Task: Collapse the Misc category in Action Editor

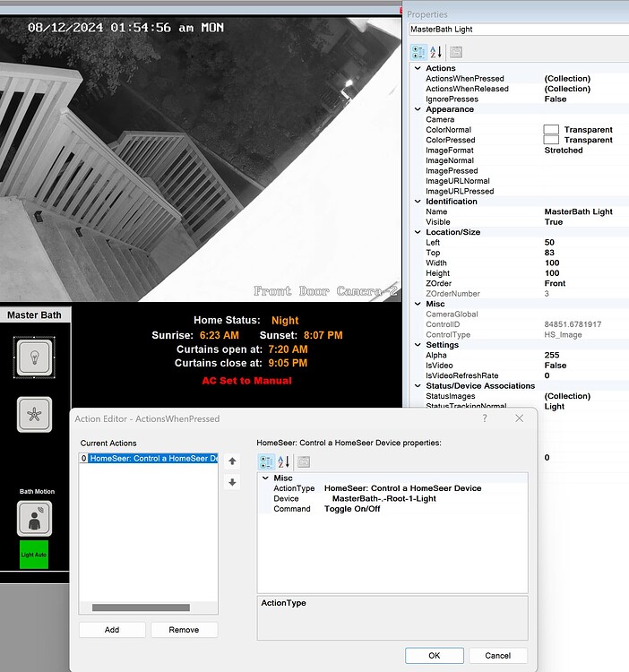Action: tap(265, 478)
